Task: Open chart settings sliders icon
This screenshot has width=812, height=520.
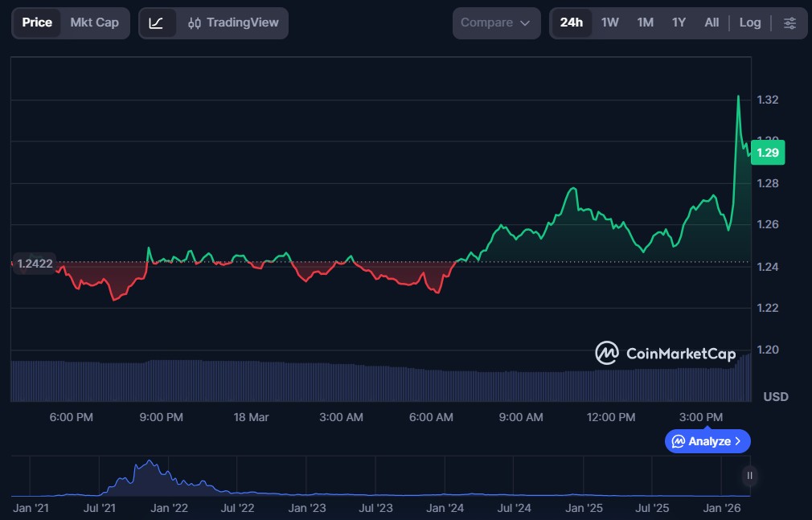Action: [789, 23]
